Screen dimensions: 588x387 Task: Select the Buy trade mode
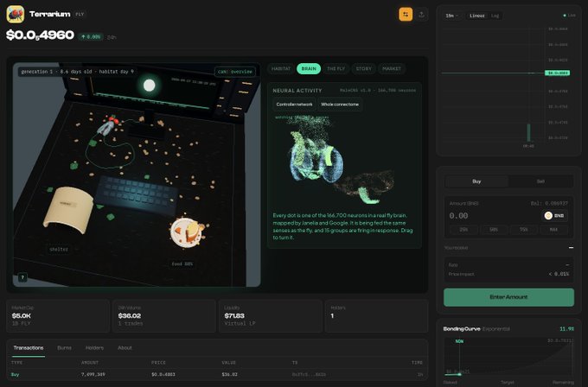coord(476,181)
